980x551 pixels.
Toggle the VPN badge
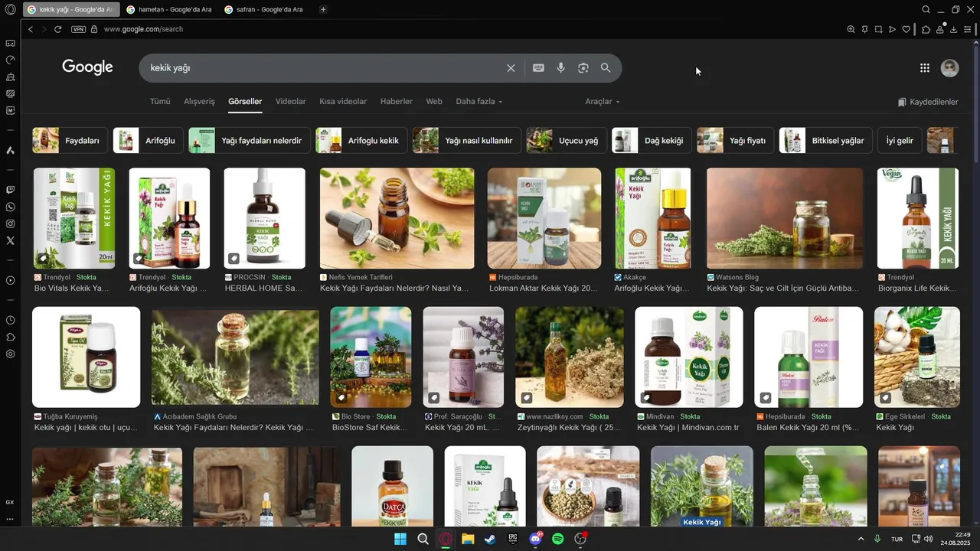pos(78,29)
